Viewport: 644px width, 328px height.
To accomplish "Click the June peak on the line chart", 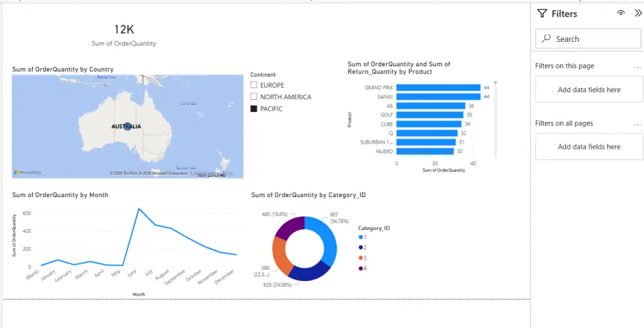I will (x=139, y=209).
